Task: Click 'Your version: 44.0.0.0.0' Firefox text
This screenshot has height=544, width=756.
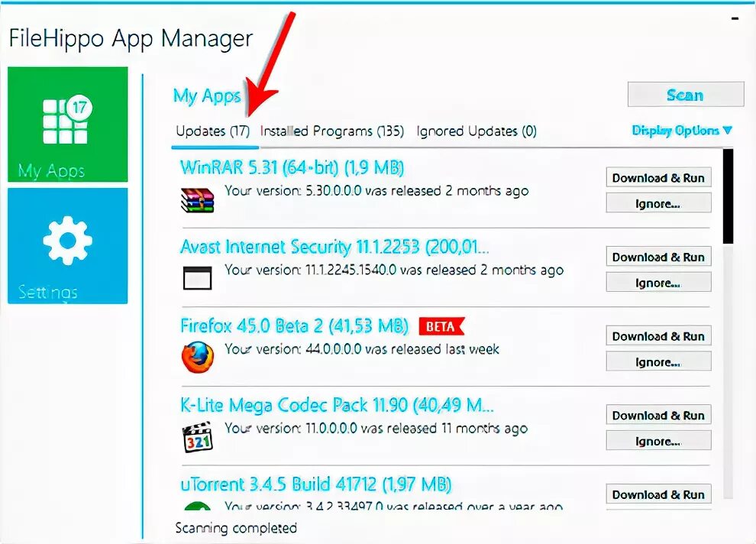Action: [x=362, y=349]
